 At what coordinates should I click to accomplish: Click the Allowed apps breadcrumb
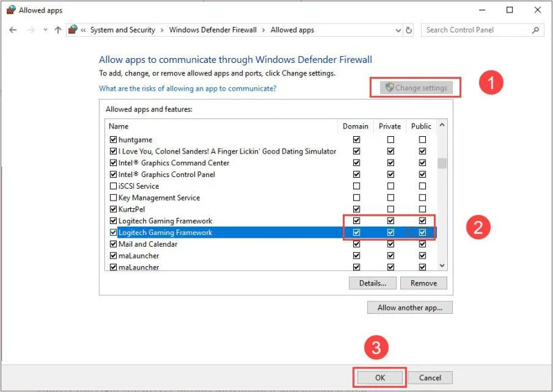pos(292,30)
